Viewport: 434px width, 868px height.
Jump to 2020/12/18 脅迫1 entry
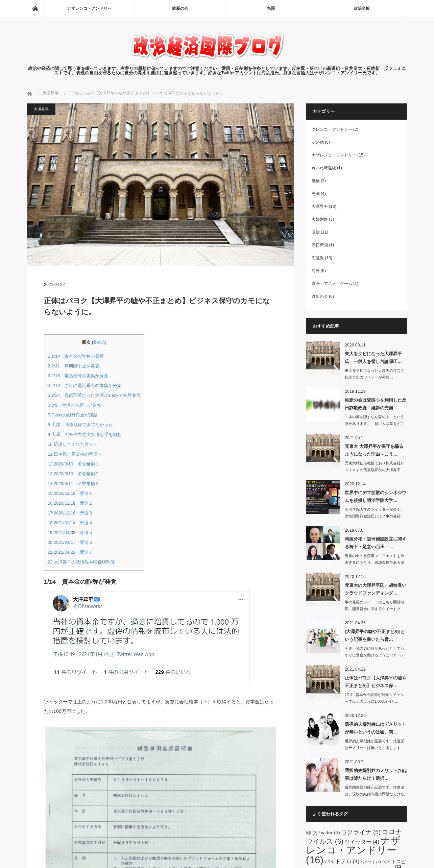(x=70, y=493)
